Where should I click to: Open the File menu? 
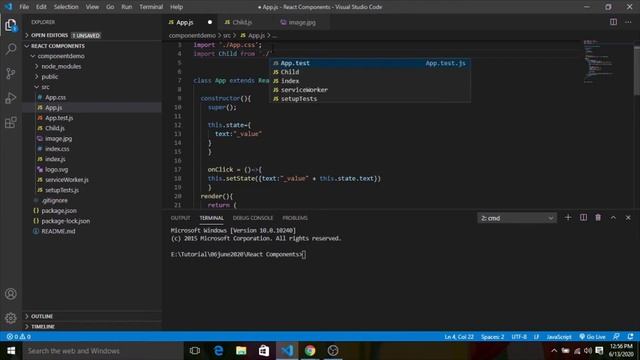click(x=24, y=7)
